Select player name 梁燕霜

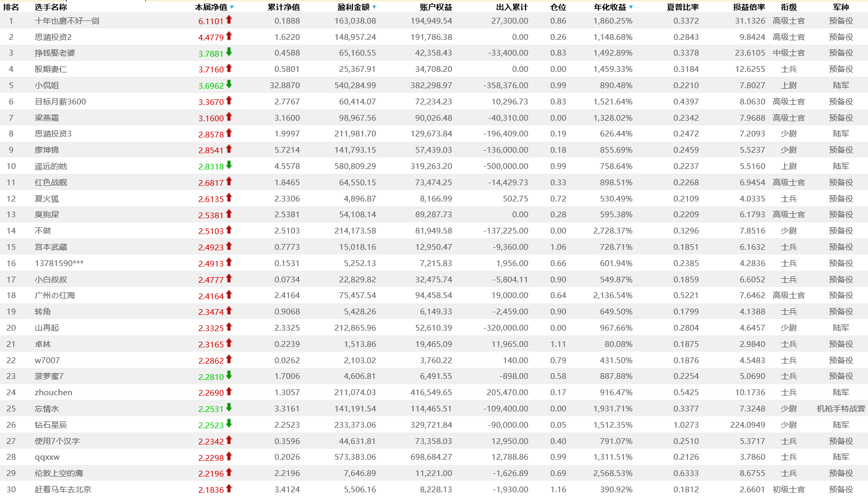[x=47, y=118]
